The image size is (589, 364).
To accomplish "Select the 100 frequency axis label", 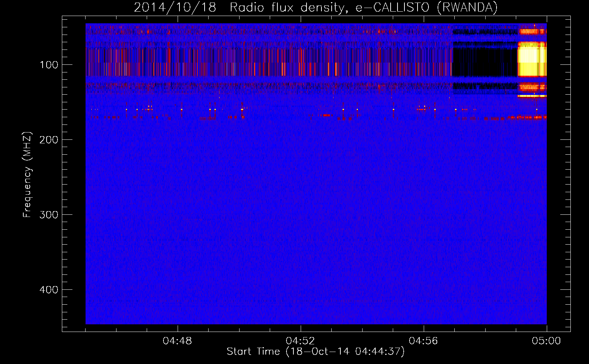I will [x=49, y=65].
